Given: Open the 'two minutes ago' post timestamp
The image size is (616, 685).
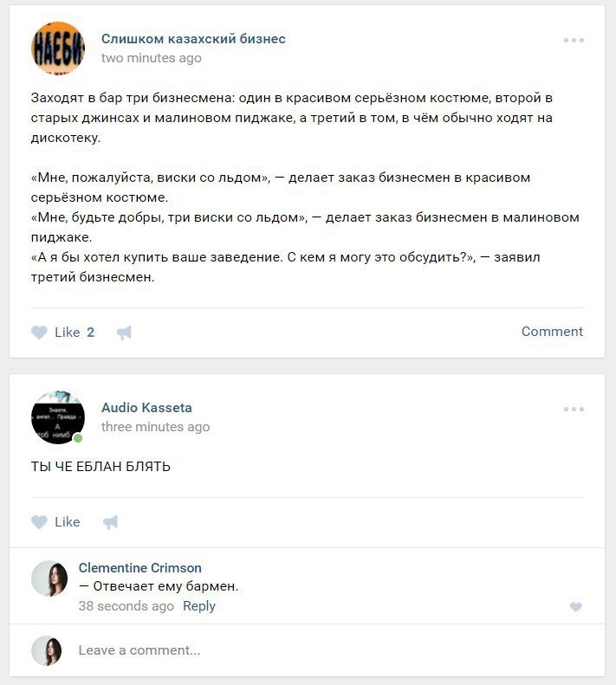Looking at the screenshot, I should coord(152,58).
